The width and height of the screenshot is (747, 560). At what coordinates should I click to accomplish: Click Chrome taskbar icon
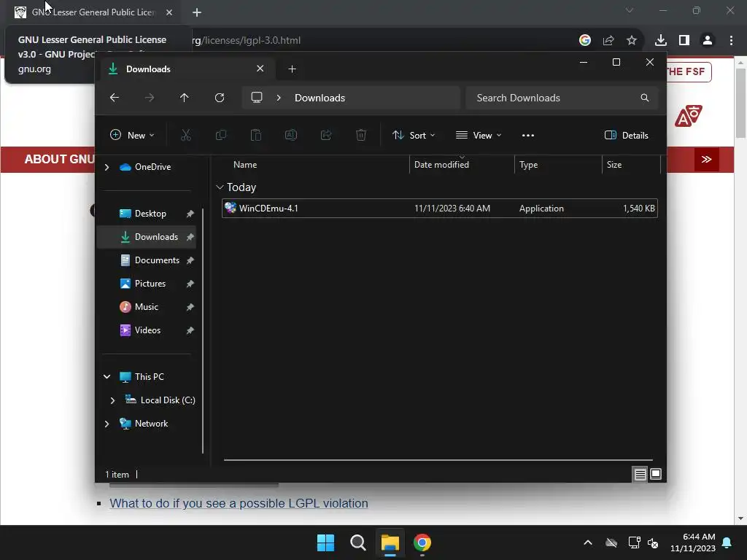[422, 542]
